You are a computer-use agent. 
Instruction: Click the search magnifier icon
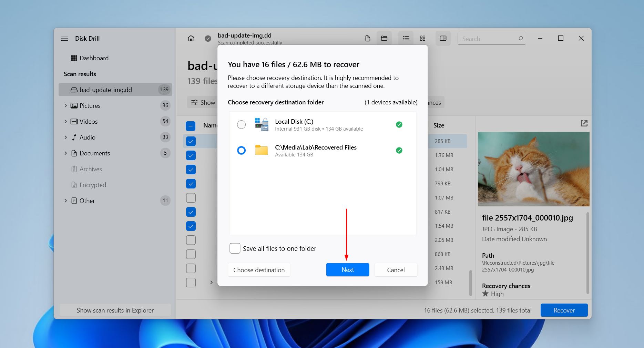coord(520,38)
